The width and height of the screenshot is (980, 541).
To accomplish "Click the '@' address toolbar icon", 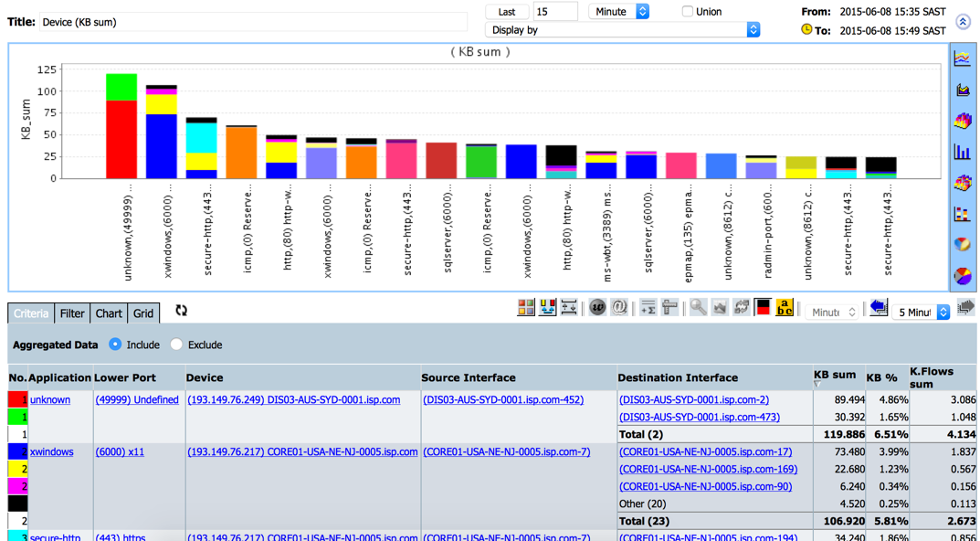I will (618, 307).
